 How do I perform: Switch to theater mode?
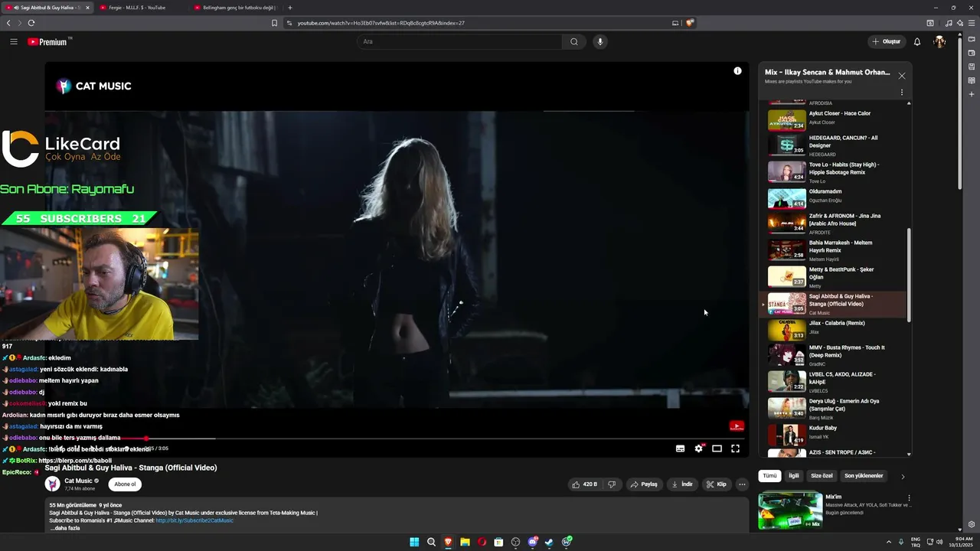coord(717,448)
